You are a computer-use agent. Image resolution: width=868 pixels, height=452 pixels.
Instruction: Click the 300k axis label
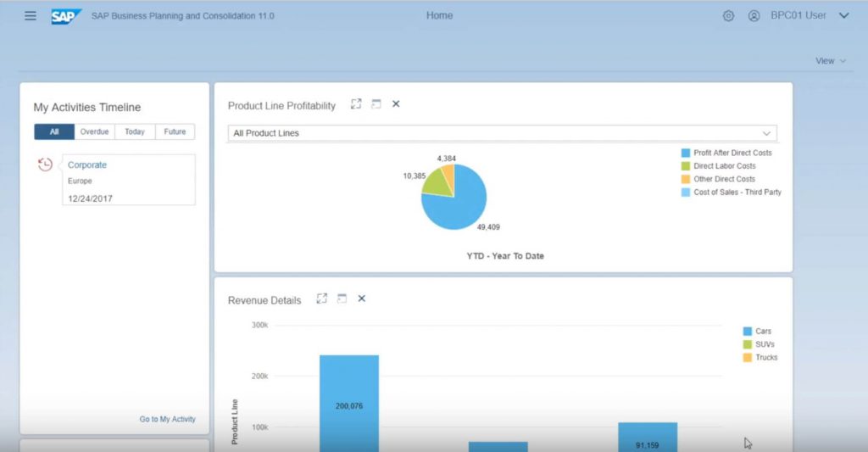pos(259,325)
